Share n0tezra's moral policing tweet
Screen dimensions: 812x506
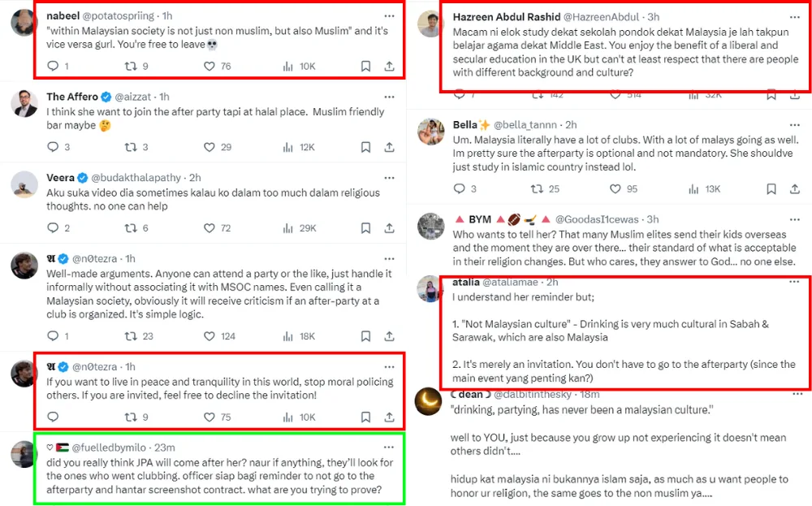(x=390, y=417)
